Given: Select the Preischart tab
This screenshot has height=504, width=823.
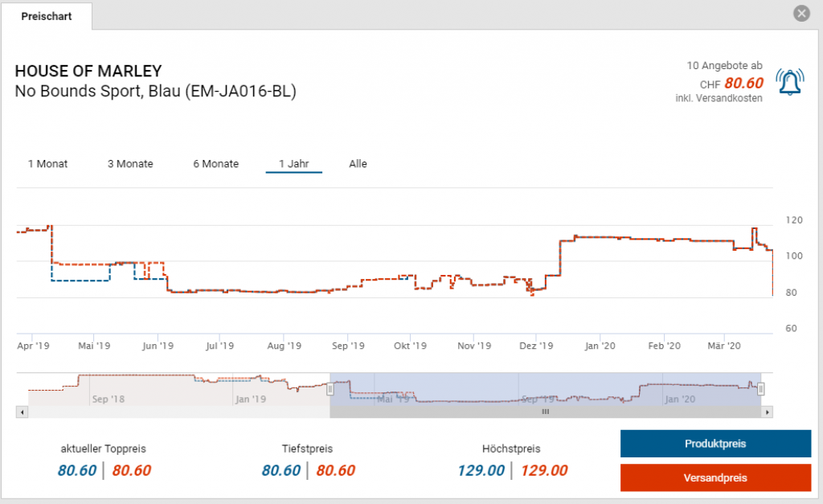Looking at the screenshot, I should point(47,16).
